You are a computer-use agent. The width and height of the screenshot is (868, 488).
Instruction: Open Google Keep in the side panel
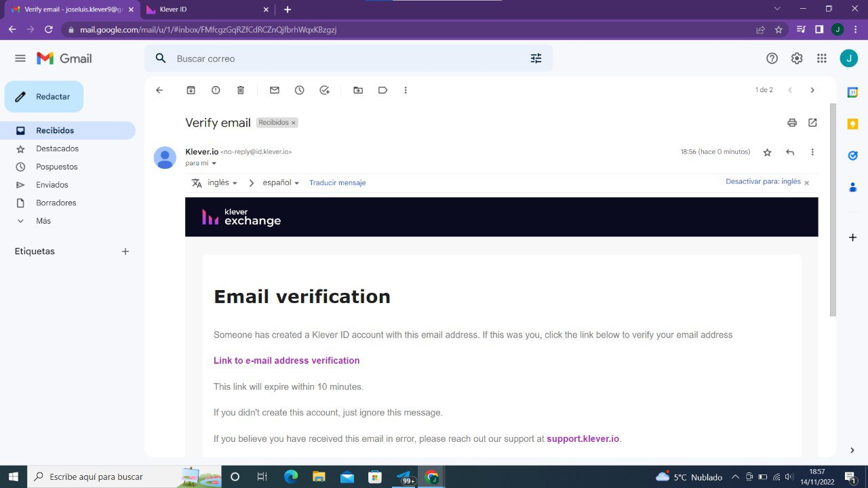[853, 124]
